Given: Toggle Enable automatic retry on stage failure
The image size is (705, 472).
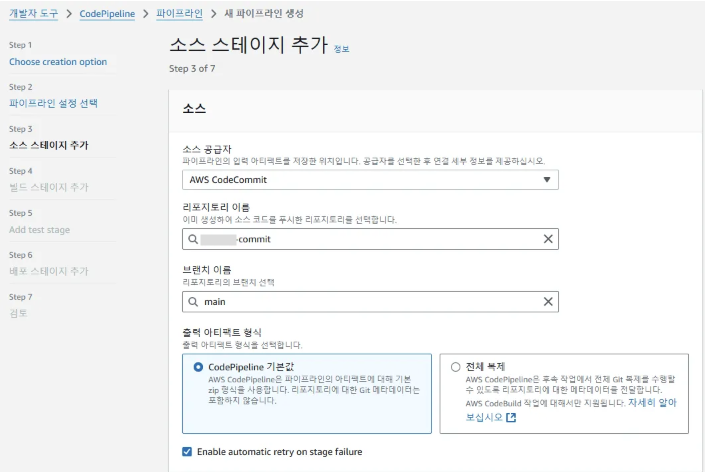Looking at the screenshot, I should pyautogui.click(x=187, y=452).
